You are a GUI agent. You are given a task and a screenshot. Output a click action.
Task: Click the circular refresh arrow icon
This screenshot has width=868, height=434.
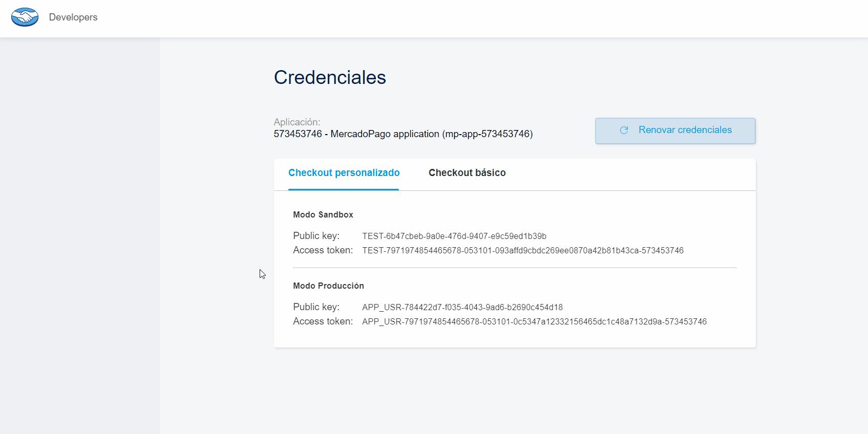coord(624,131)
